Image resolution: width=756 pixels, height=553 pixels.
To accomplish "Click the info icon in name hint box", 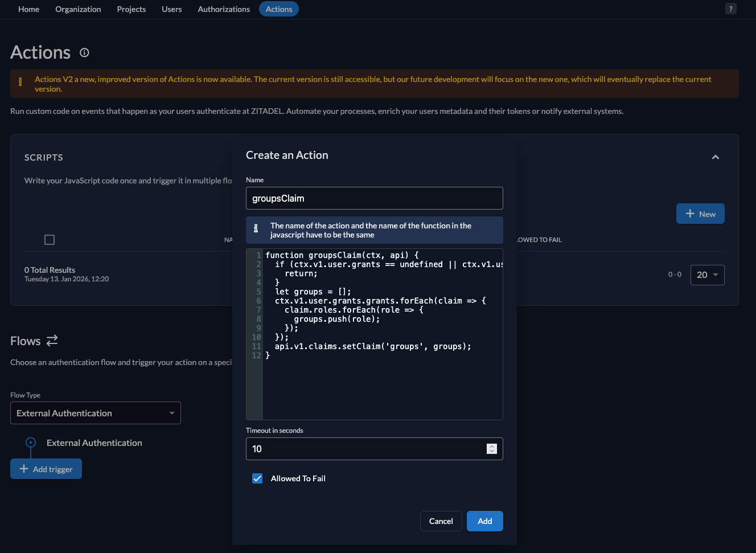I will point(256,229).
